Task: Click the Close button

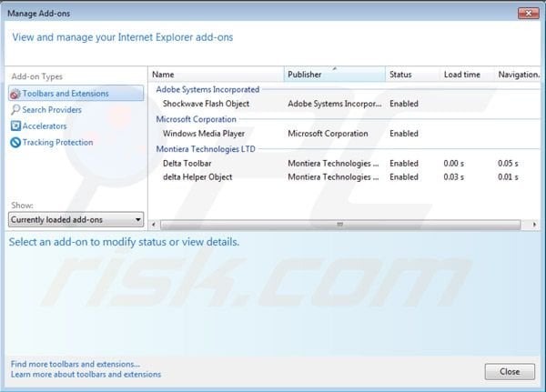Action: 510,372
